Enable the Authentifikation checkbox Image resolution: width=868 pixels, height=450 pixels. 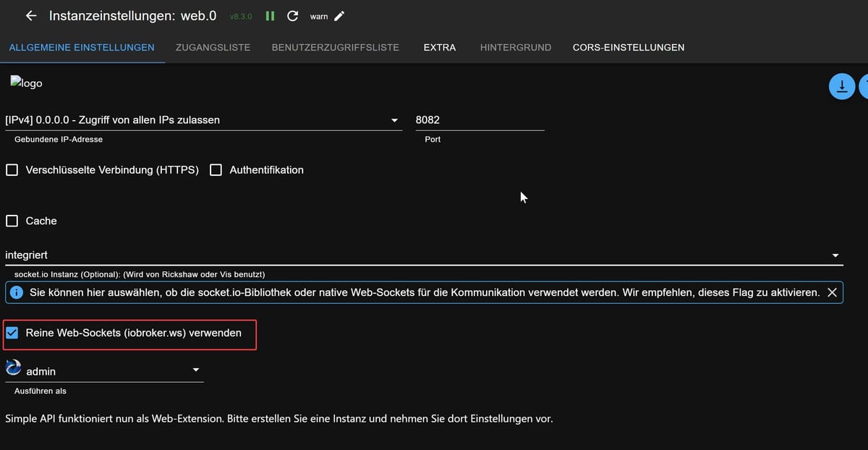216,170
